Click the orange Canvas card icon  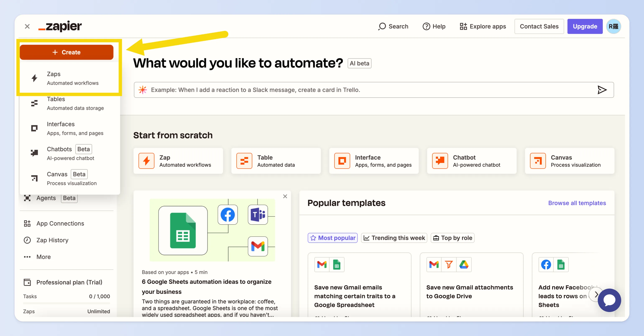[538, 161]
